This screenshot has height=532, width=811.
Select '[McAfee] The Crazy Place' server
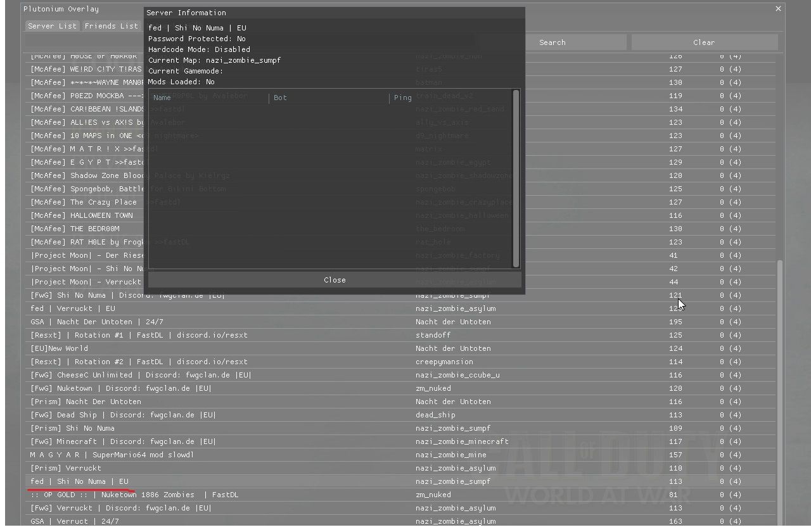point(85,202)
